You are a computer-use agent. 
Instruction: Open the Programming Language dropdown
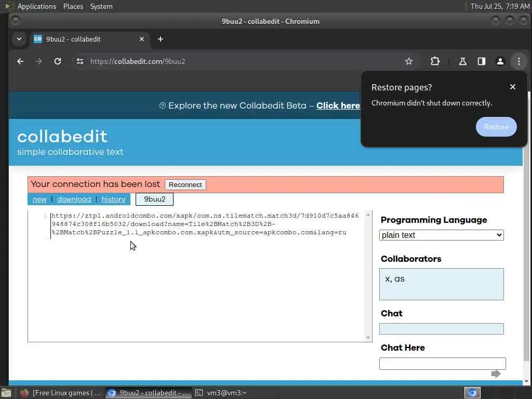click(442, 235)
